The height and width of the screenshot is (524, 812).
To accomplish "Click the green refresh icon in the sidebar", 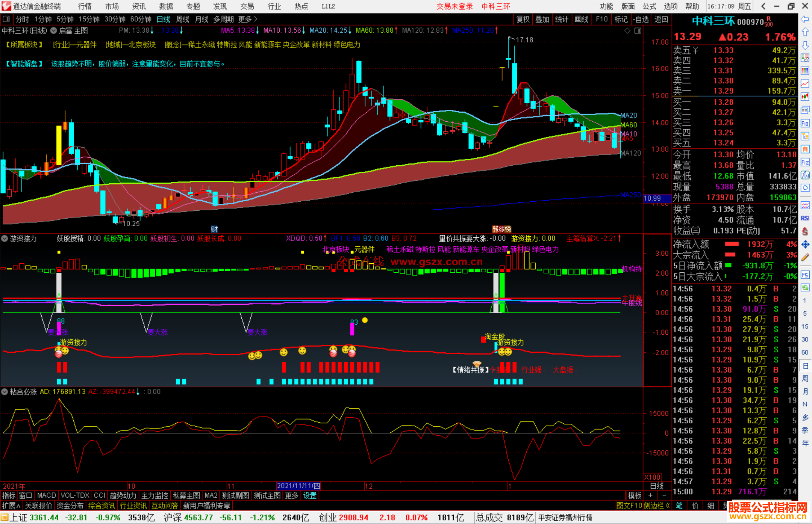I will [x=805, y=288].
